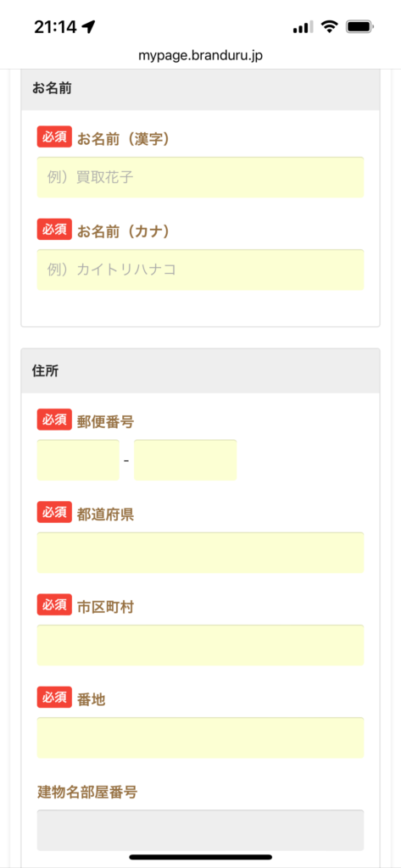
Task: Tap the location arrow icon in status bar
Action: (89, 26)
